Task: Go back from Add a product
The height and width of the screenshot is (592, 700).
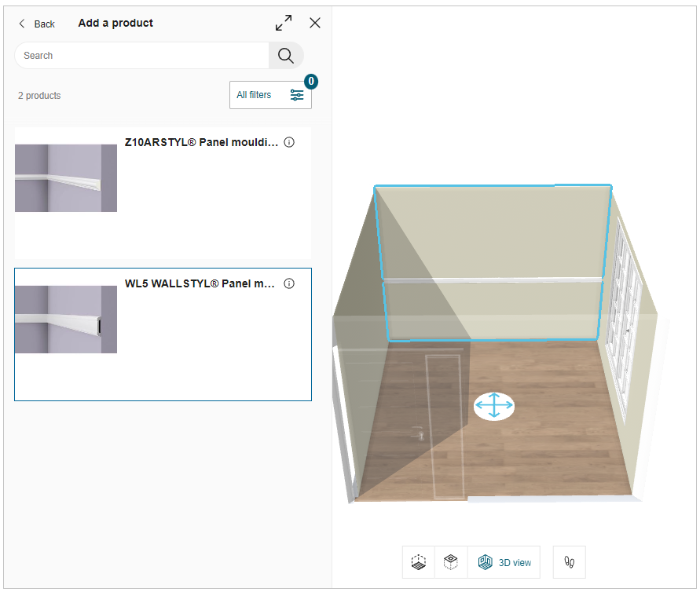Action: (37, 24)
